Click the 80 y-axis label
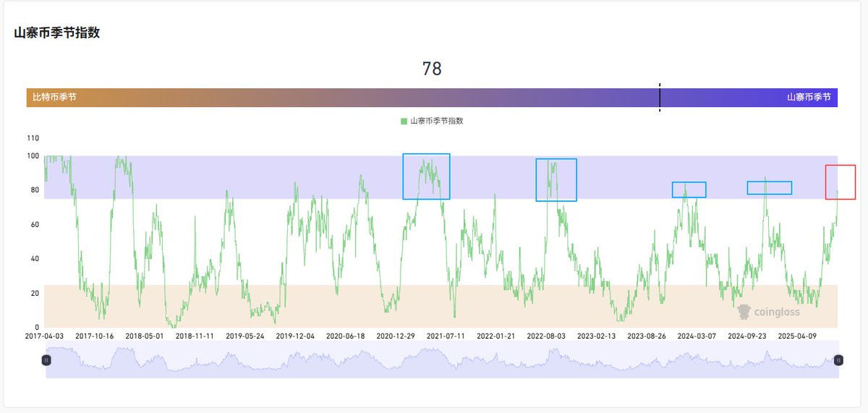Image resolution: width=868 pixels, height=413 pixels. point(35,190)
